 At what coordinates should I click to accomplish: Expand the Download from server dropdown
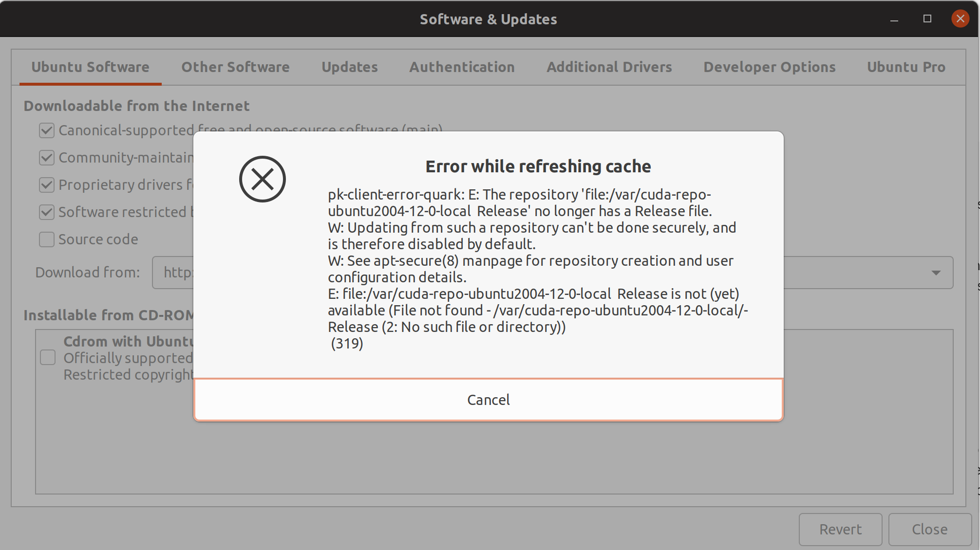click(x=936, y=273)
